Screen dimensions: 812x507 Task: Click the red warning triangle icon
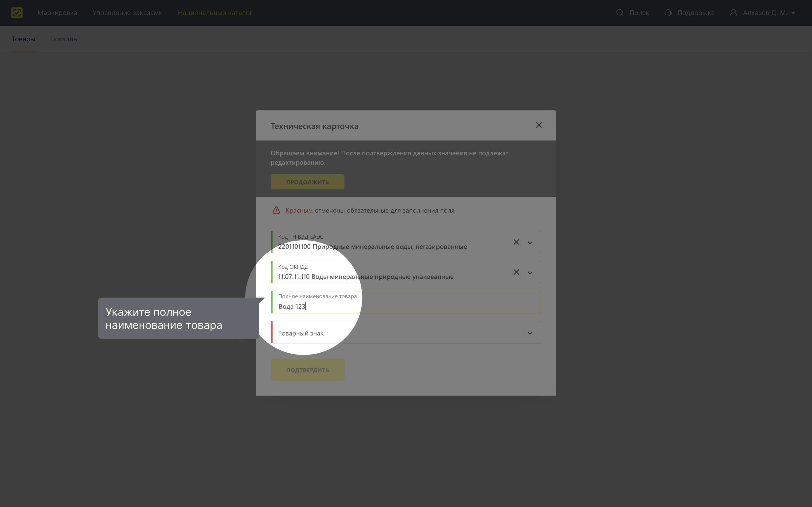click(276, 210)
